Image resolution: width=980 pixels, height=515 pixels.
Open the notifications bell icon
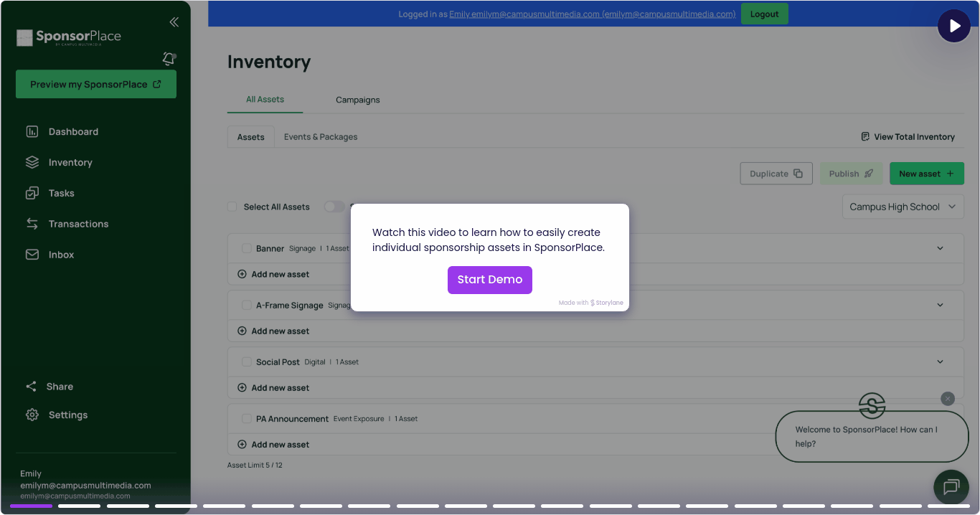click(169, 59)
